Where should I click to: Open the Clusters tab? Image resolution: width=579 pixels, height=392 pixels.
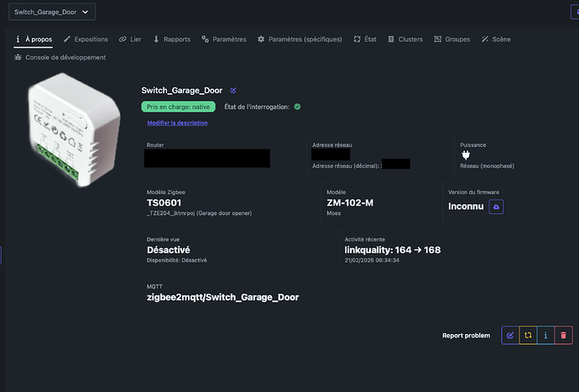[x=405, y=39]
